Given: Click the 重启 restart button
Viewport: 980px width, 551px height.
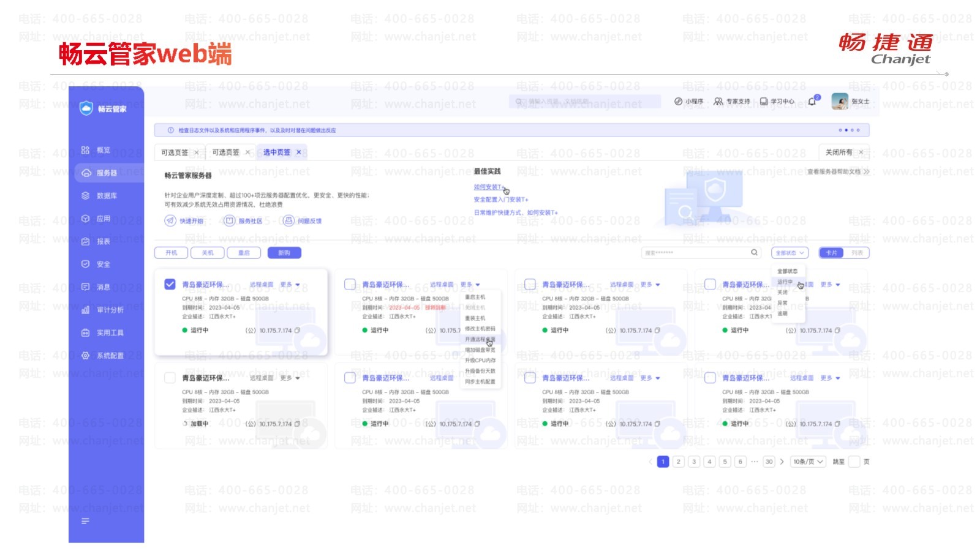Looking at the screenshot, I should click(244, 253).
